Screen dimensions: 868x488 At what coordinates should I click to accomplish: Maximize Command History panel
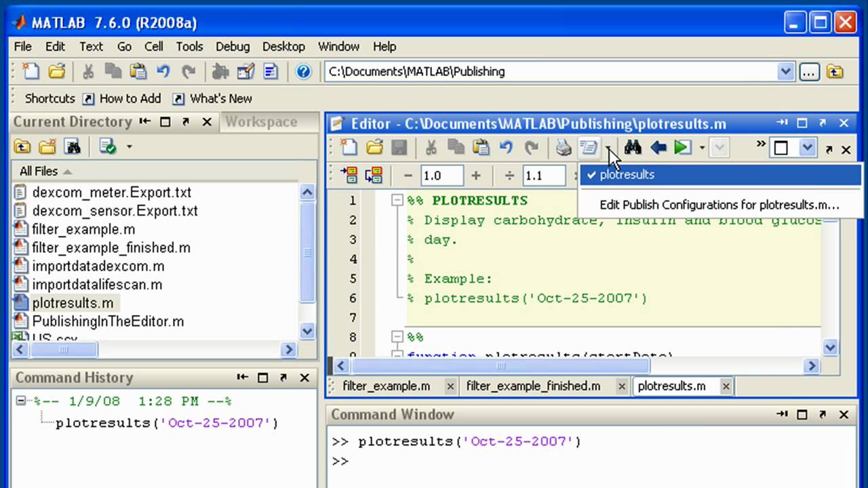pos(263,378)
